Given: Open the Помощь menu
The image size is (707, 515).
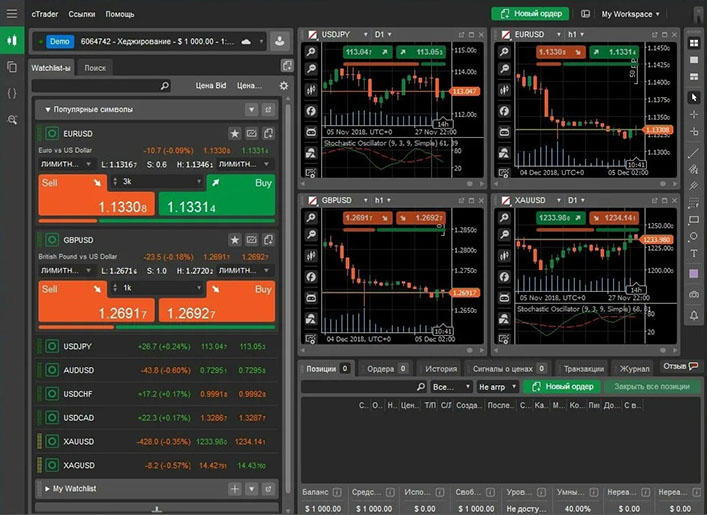Looking at the screenshot, I should [120, 14].
